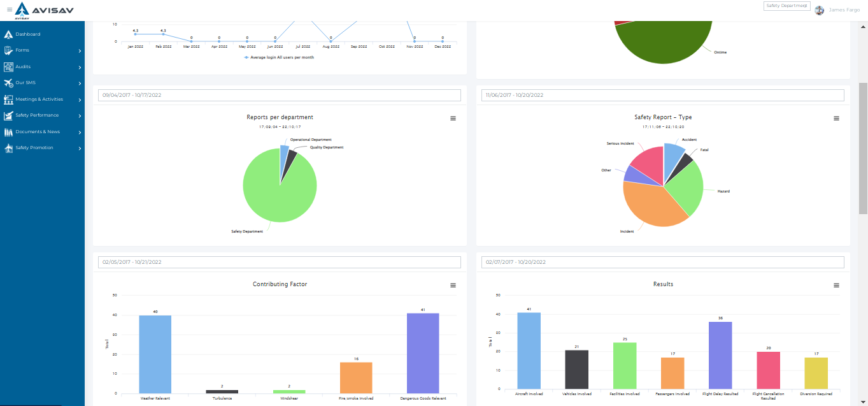
Task: Click the Audits icon in the sidebar
Action: coord(8,67)
